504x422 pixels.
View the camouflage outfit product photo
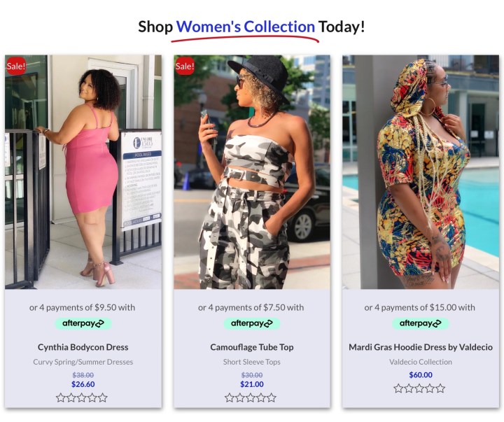[252, 172]
